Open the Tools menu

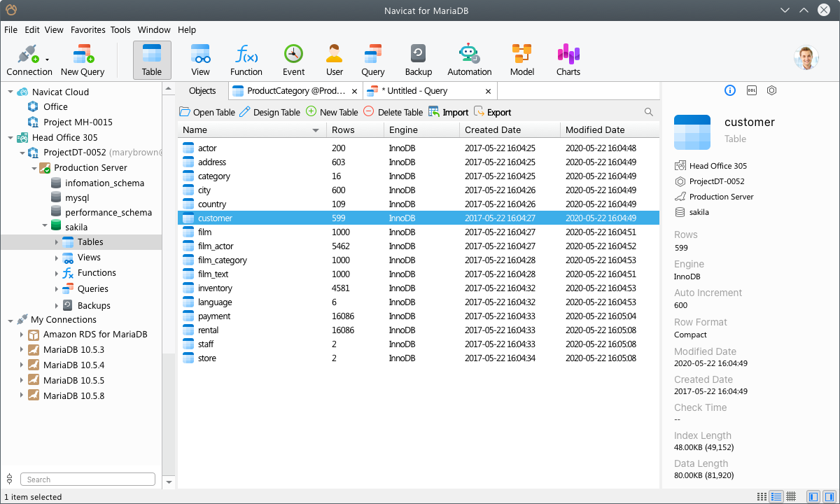pos(120,30)
